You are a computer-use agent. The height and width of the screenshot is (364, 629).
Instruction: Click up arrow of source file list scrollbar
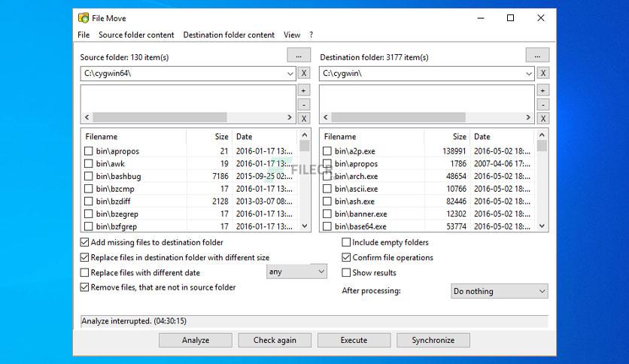[x=305, y=135]
